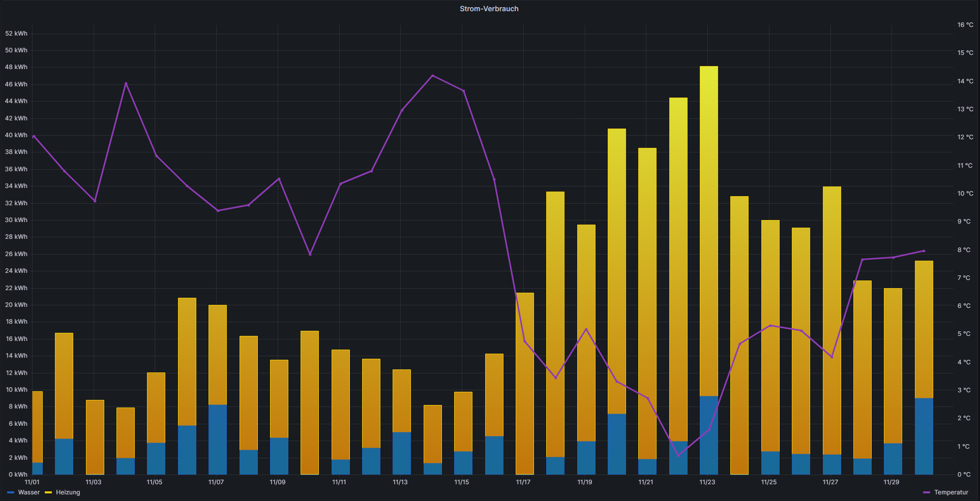Click the 16 °C right axis label
The width and height of the screenshot is (980, 501).
pos(965,25)
